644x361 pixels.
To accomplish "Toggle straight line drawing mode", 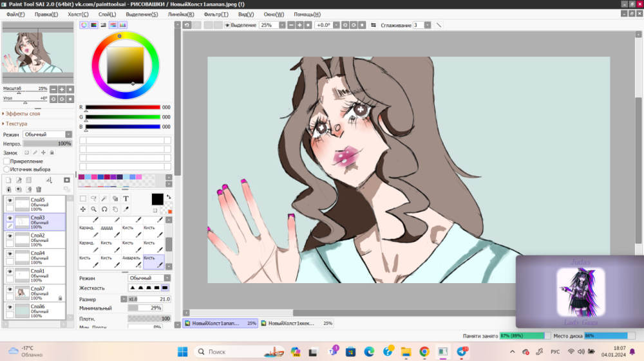I will tap(439, 25).
